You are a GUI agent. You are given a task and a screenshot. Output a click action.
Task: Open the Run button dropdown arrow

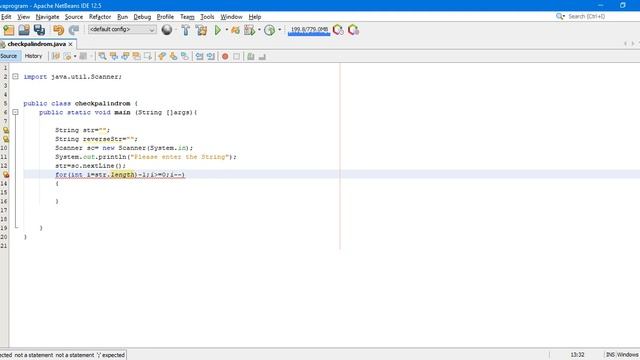coord(227,30)
